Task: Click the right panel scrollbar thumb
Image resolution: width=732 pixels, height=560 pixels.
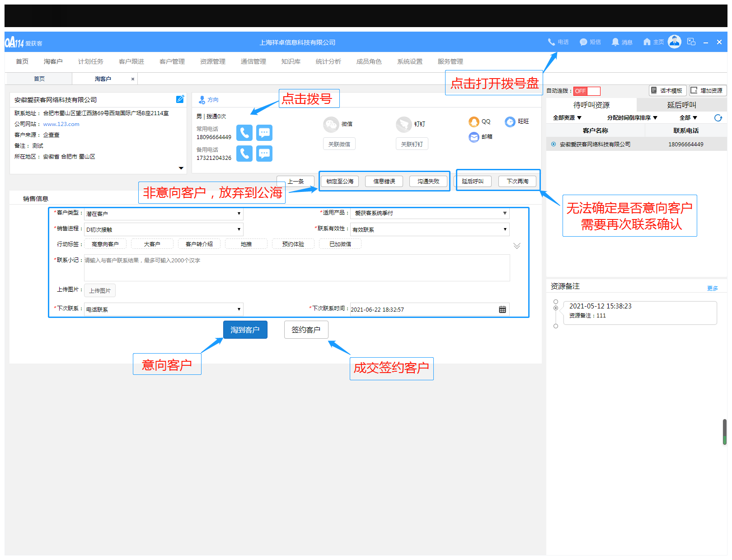Action: [725, 432]
